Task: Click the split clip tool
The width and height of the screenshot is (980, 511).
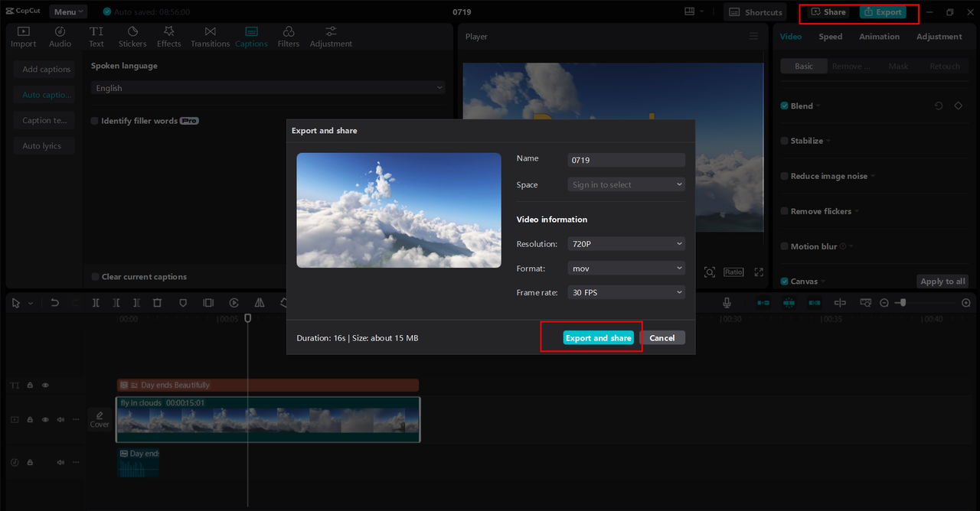Action: (96, 303)
